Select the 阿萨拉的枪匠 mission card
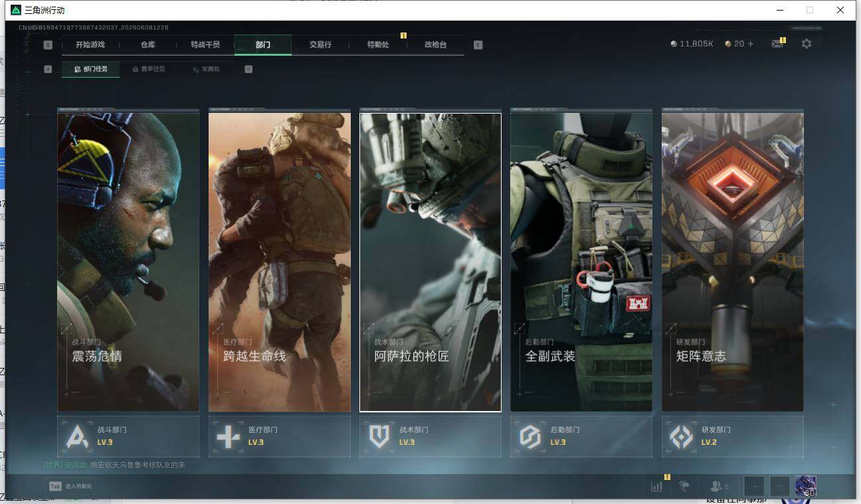This screenshot has width=861, height=504. coord(430,262)
